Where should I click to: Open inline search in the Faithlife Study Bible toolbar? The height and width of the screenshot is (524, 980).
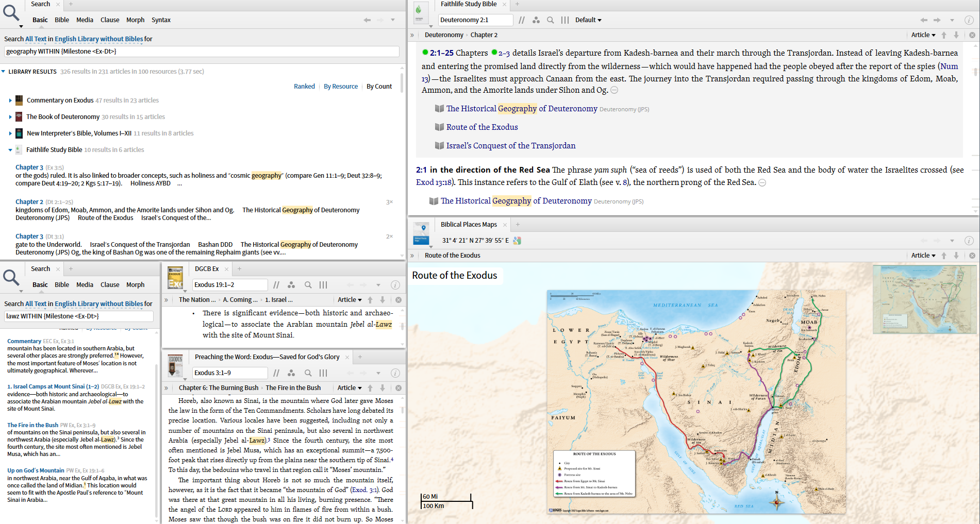[x=551, y=20]
